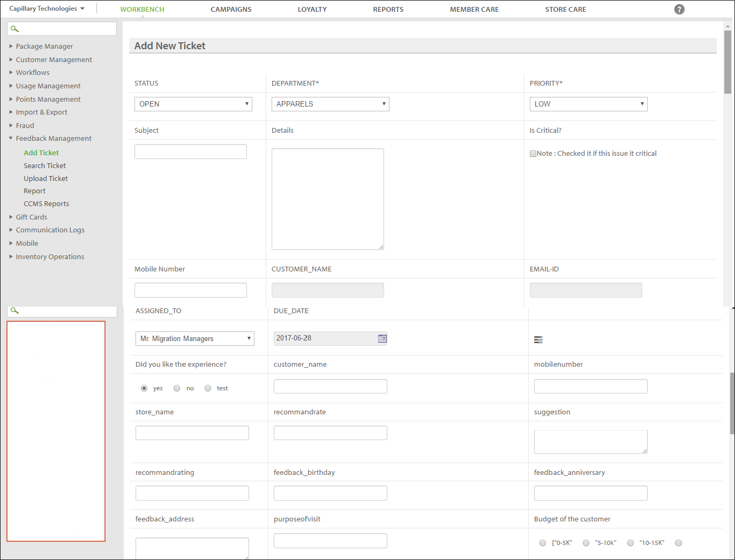Check the Is Critical checkbox
Screen dimensions: 735x560
tap(533, 154)
